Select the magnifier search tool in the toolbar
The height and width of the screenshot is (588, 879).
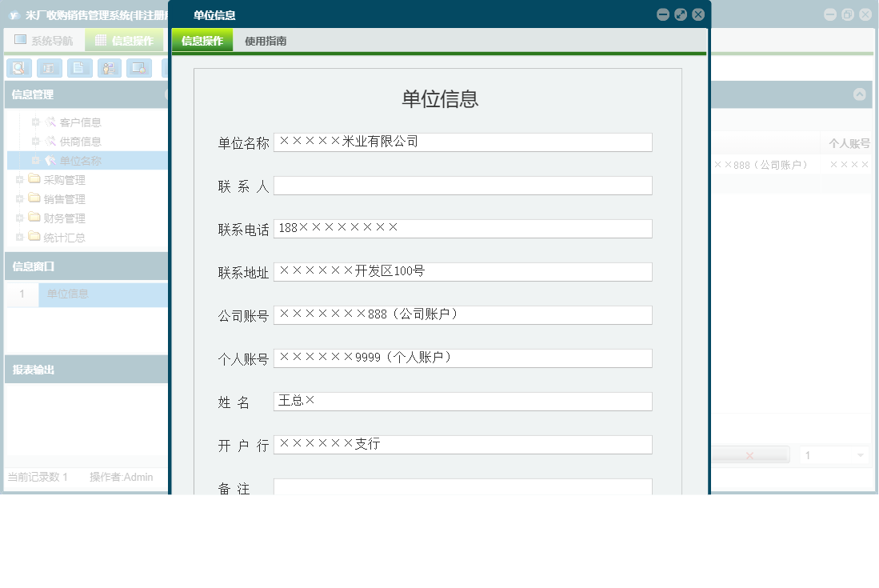19,68
